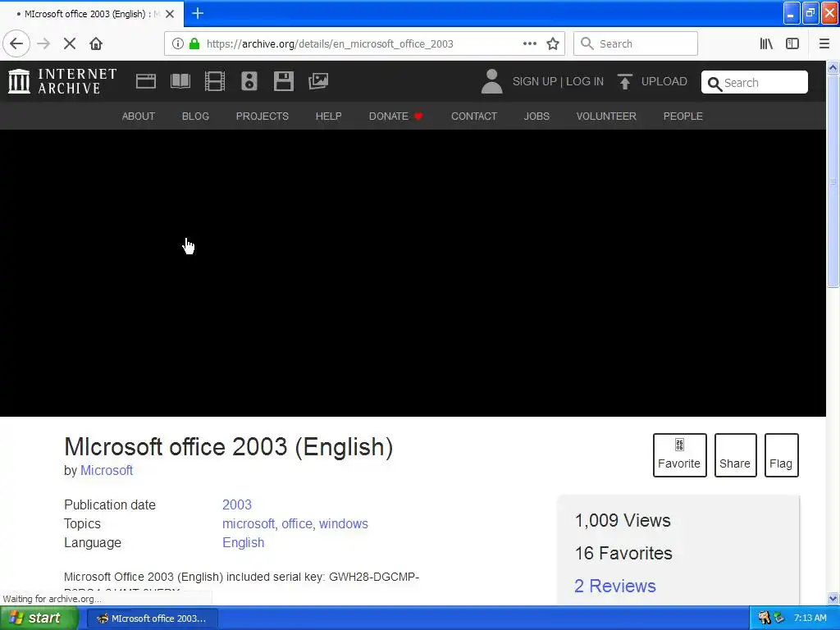This screenshot has width=840, height=630.
Task: Open the Microsoft author link
Action: pos(107,470)
